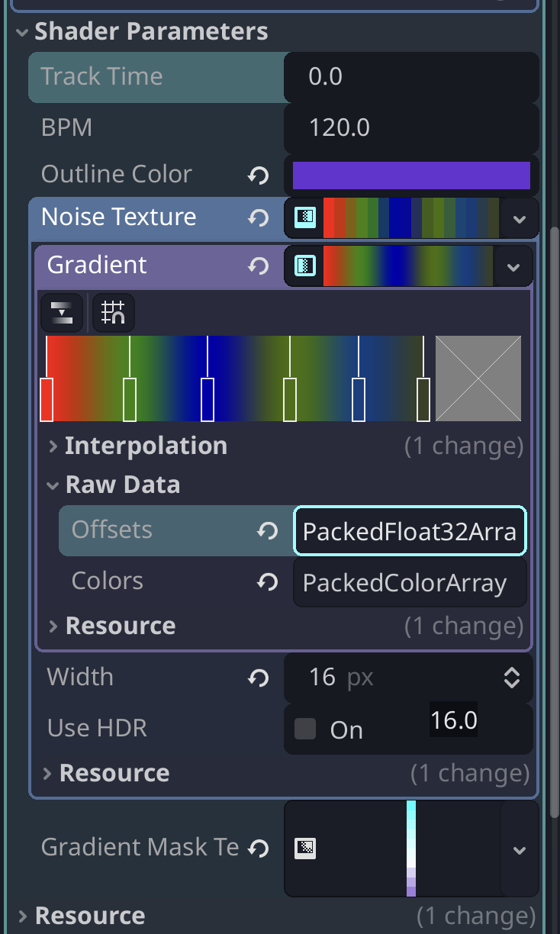Revert the Width value
This screenshot has height=934, width=560.
[258, 678]
